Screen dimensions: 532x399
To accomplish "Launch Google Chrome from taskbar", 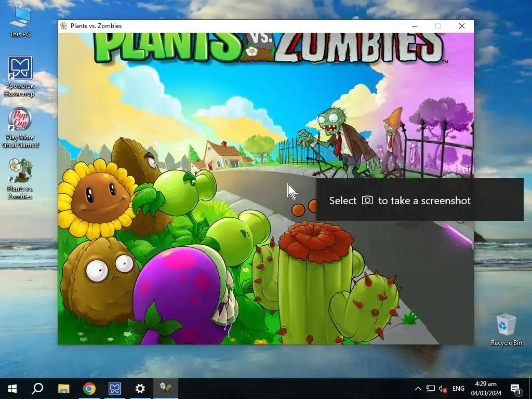I will [x=89, y=389].
